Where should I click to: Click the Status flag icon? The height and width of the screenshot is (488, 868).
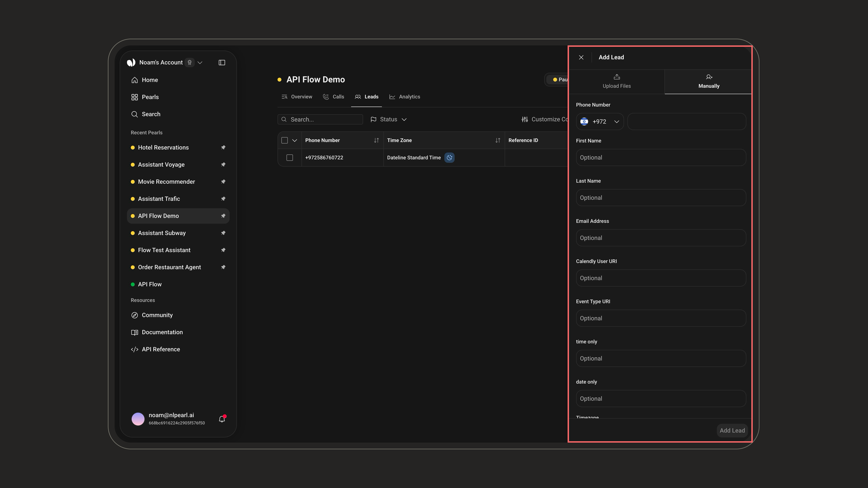(373, 120)
